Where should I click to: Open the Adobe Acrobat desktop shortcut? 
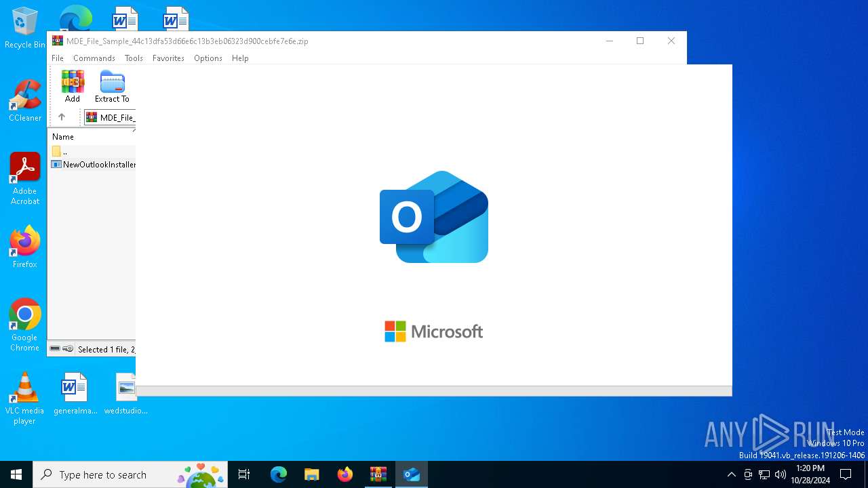[x=25, y=179]
